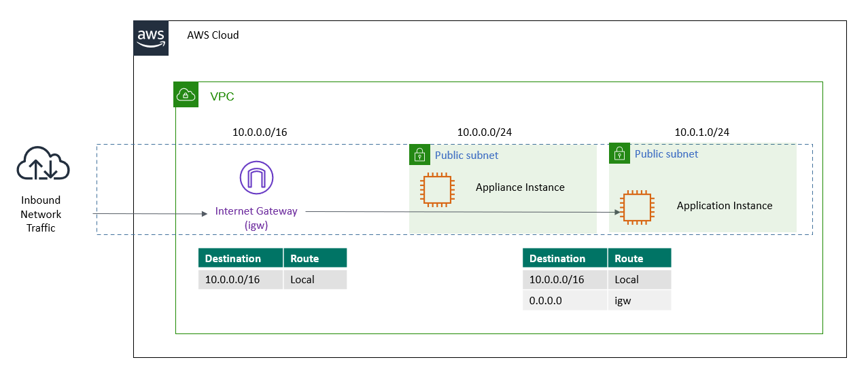Select the purple Internet Gateway icon
The height and width of the screenshot is (381, 868).
pyautogui.click(x=256, y=179)
